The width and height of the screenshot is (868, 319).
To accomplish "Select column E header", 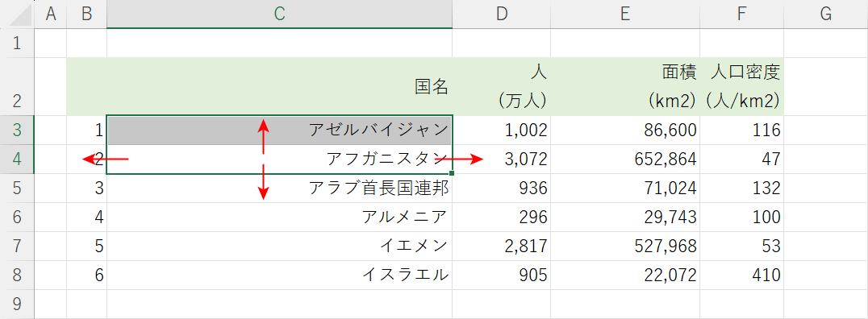I will [625, 14].
